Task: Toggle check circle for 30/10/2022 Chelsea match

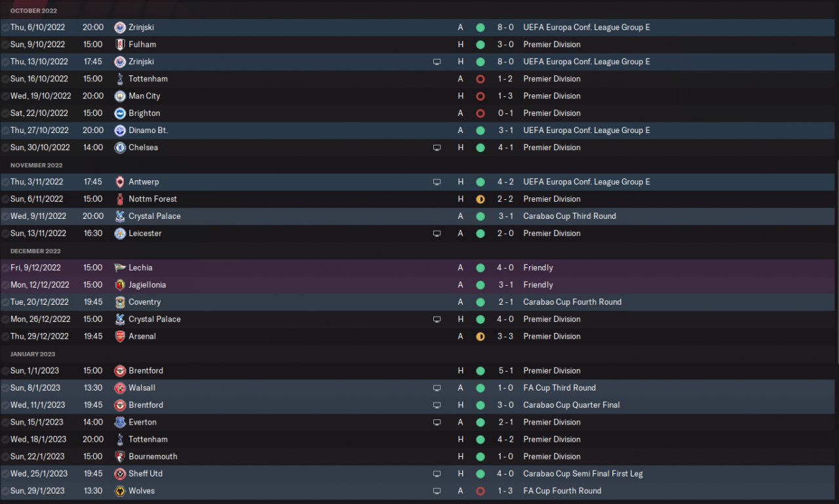Action: [x=5, y=147]
